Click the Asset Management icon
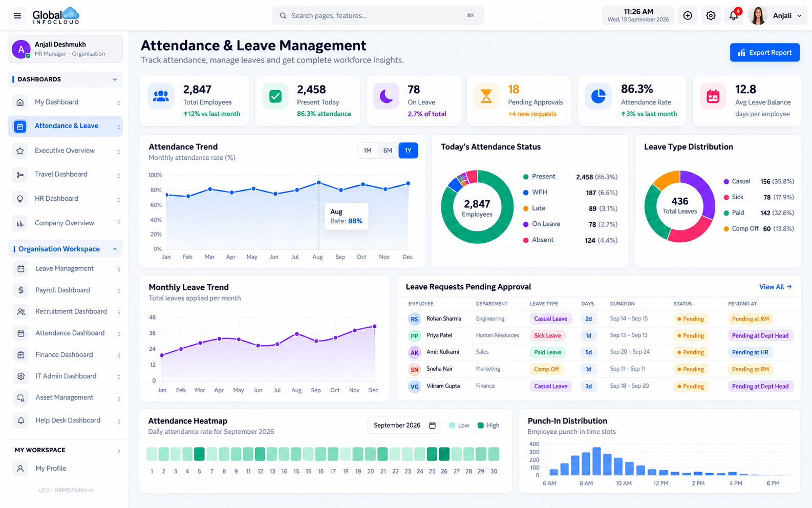The image size is (812, 508). (21, 398)
